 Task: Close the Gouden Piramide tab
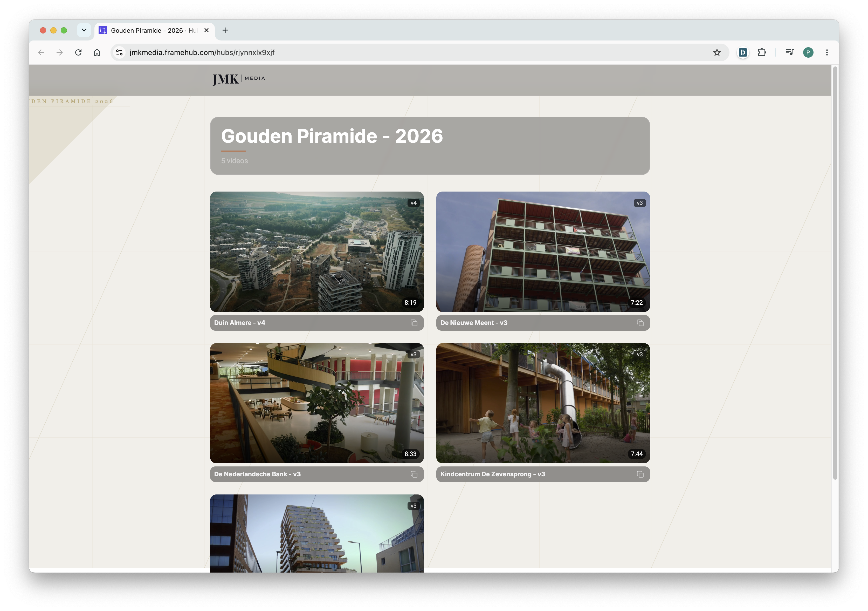point(206,30)
